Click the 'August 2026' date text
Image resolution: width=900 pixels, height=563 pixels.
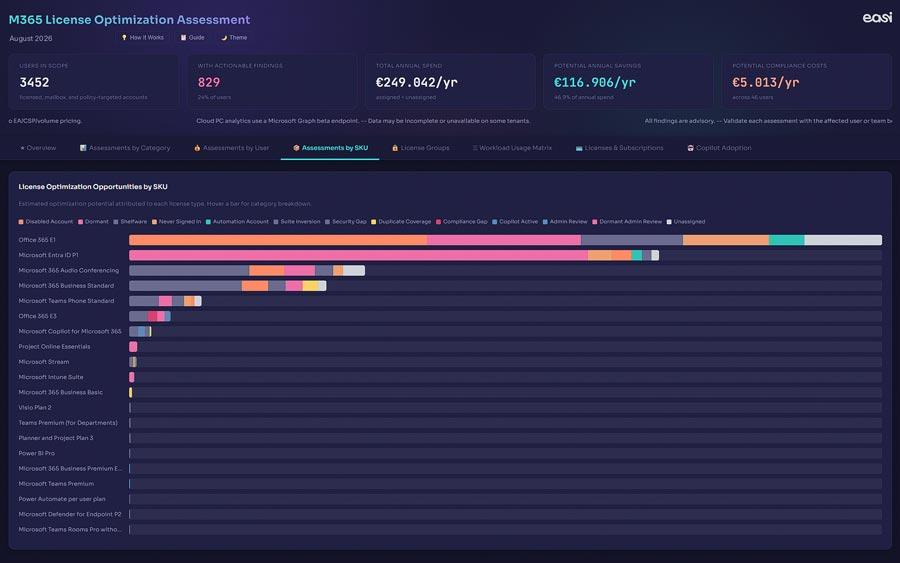[x=31, y=38]
